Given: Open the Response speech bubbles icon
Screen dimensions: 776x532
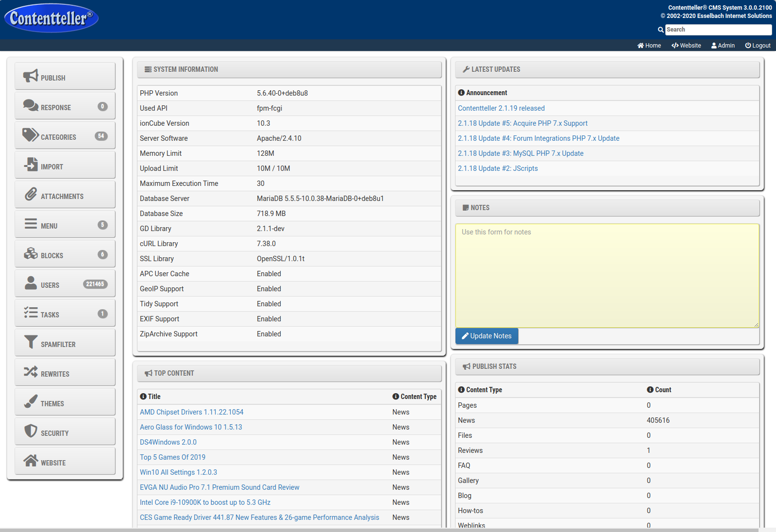Looking at the screenshot, I should (x=31, y=105).
